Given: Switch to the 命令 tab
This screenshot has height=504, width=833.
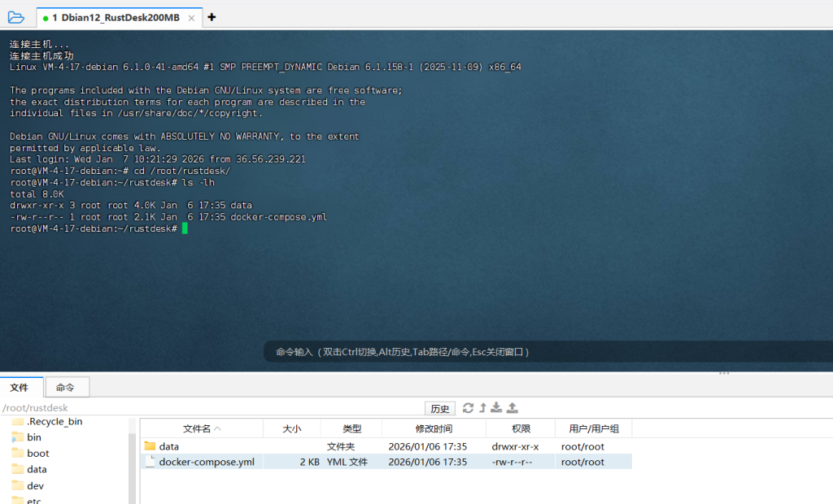Looking at the screenshot, I should (x=66, y=388).
